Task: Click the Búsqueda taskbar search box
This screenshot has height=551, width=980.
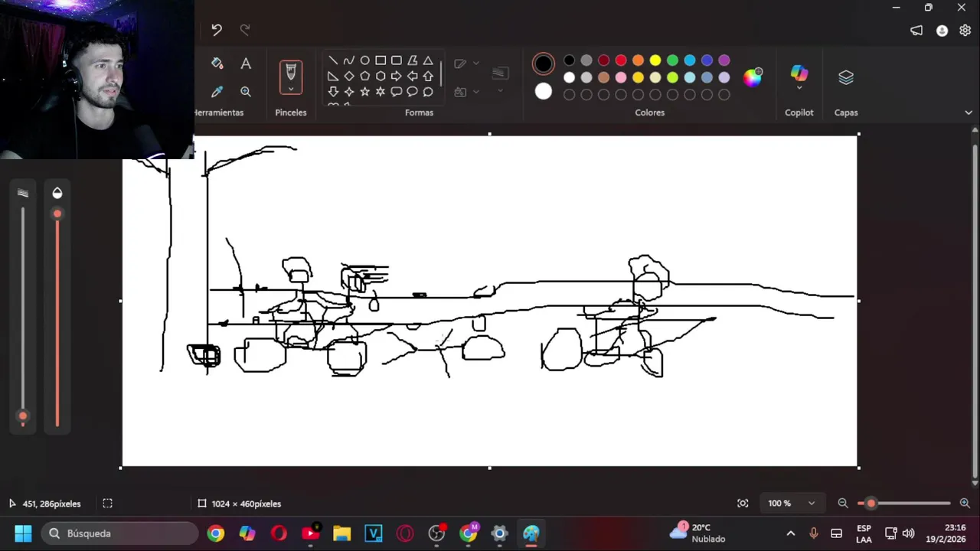Action: (x=120, y=533)
